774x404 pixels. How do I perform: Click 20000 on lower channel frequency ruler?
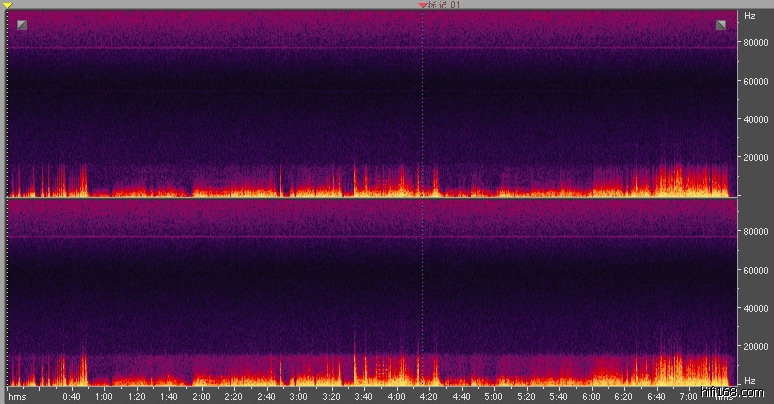click(752, 346)
